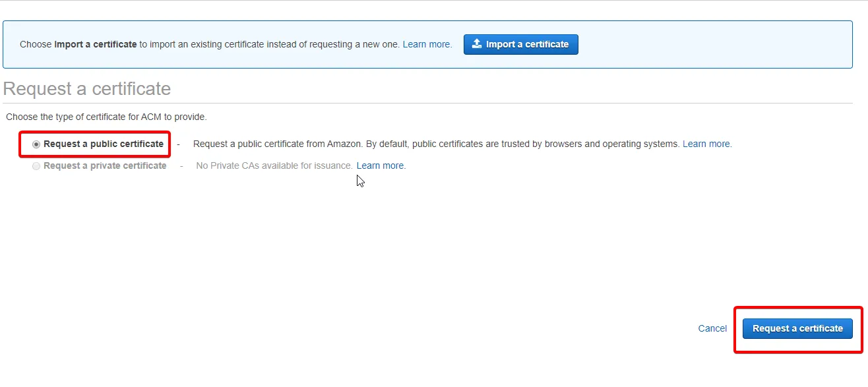Viewport: 868px width, 387px height.
Task: Click Cancel to abandon the certificate request
Action: pyautogui.click(x=712, y=328)
